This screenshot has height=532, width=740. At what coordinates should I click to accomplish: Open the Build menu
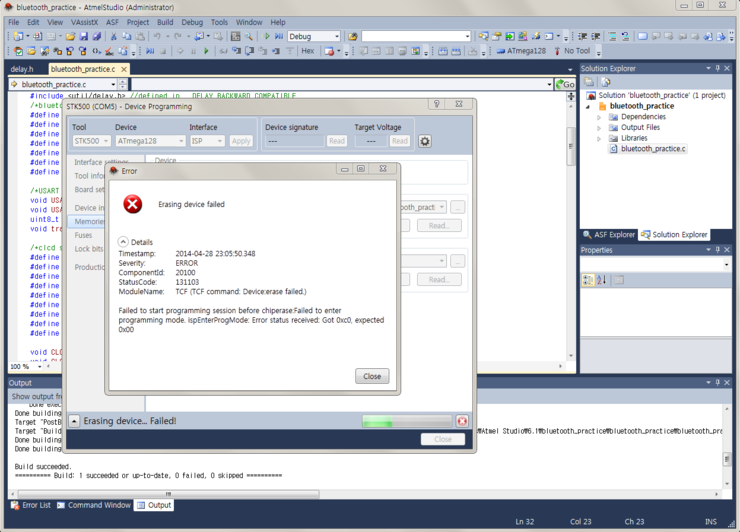pyautogui.click(x=165, y=22)
